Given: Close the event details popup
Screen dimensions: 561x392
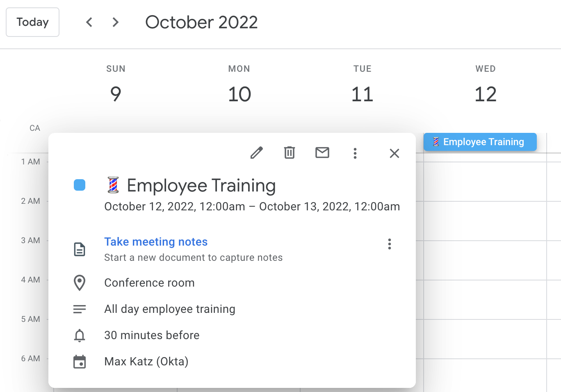Looking at the screenshot, I should pos(394,153).
